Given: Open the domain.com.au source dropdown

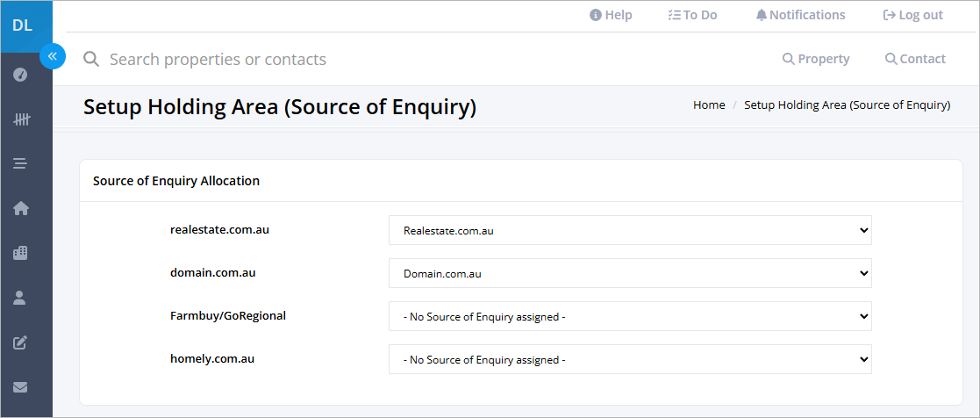Looking at the screenshot, I should [630, 273].
